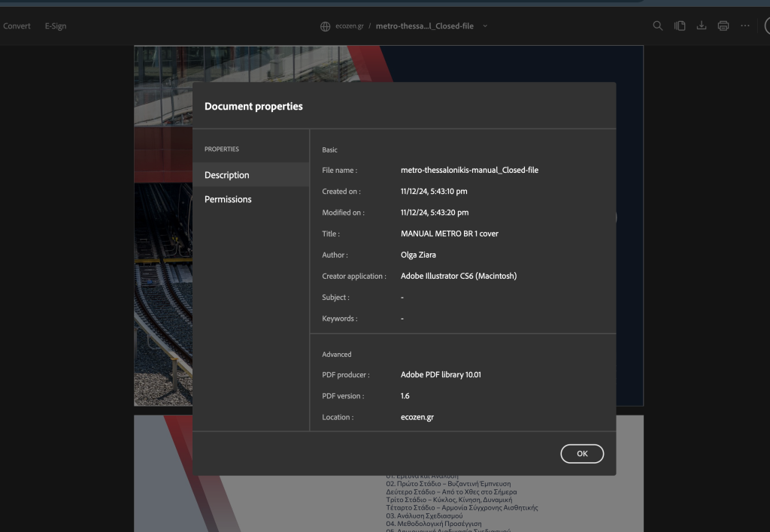This screenshot has height=532, width=770.
Task: Expand the file name dropdown chevron
Action: pyautogui.click(x=485, y=26)
